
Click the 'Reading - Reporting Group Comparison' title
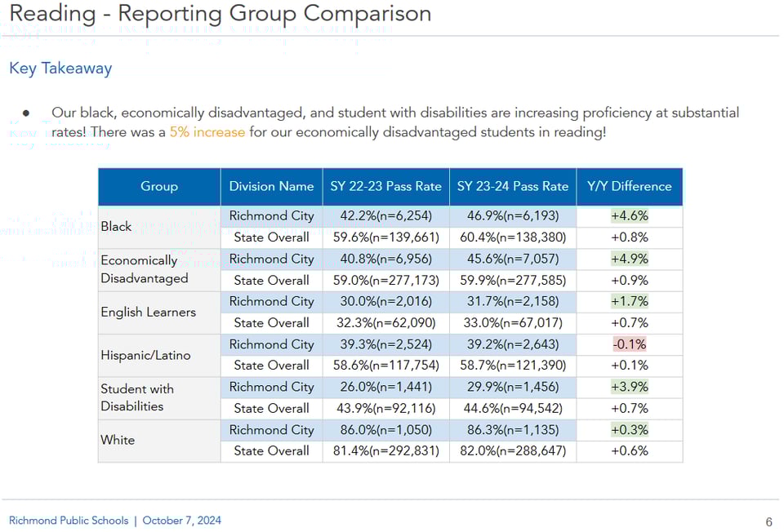[x=220, y=14]
